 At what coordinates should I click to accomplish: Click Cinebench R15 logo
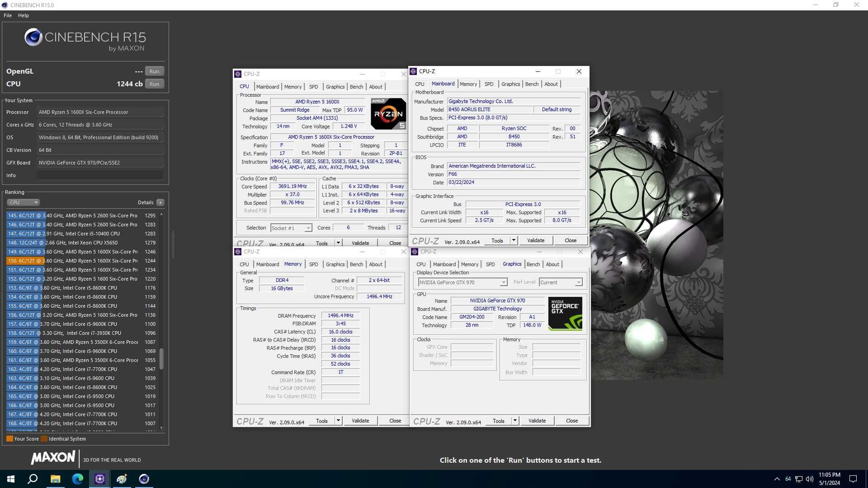point(85,40)
